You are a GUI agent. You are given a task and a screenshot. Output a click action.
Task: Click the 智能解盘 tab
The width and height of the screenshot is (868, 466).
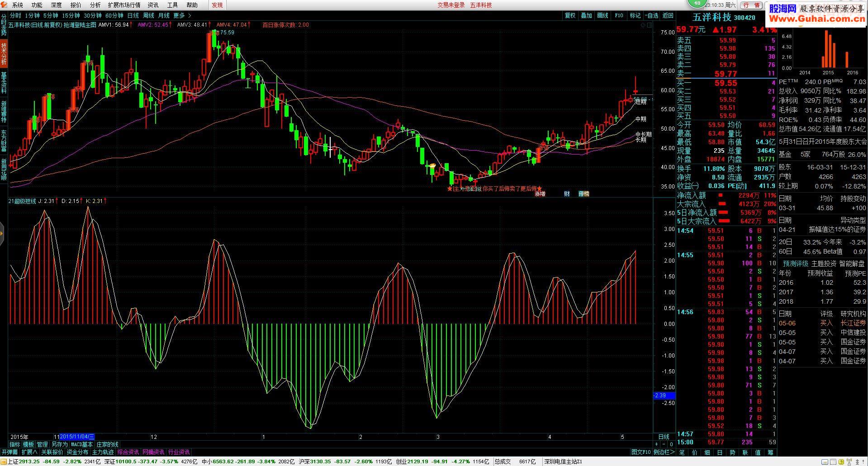[852, 264]
